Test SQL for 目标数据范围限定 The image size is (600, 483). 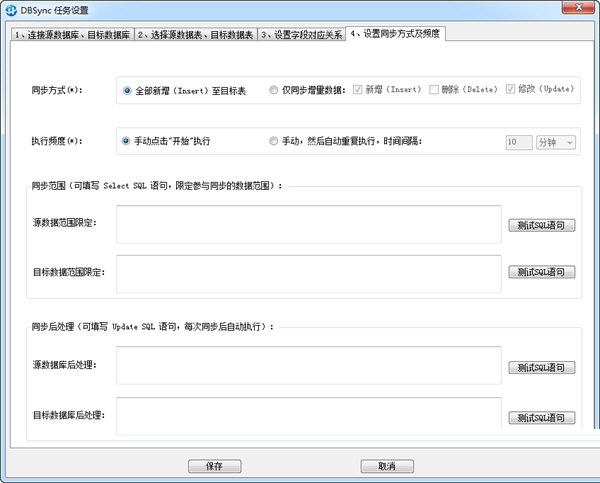point(541,273)
